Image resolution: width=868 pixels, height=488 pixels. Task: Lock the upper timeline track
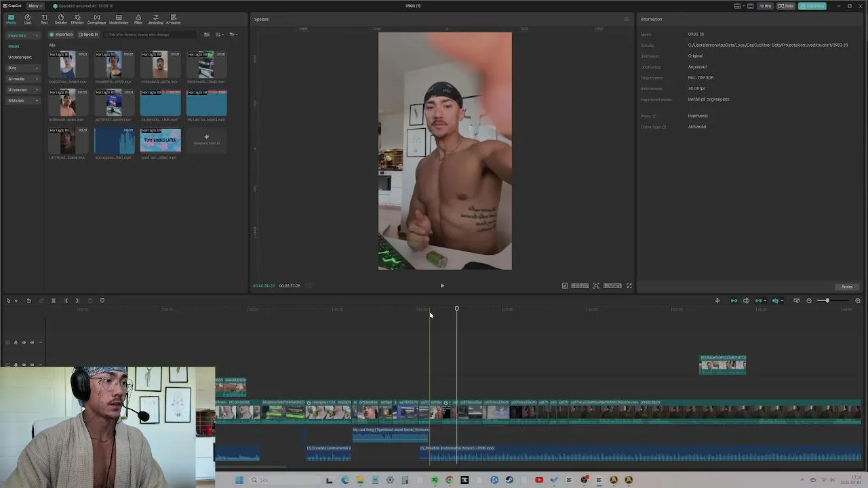pyautogui.click(x=16, y=343)
